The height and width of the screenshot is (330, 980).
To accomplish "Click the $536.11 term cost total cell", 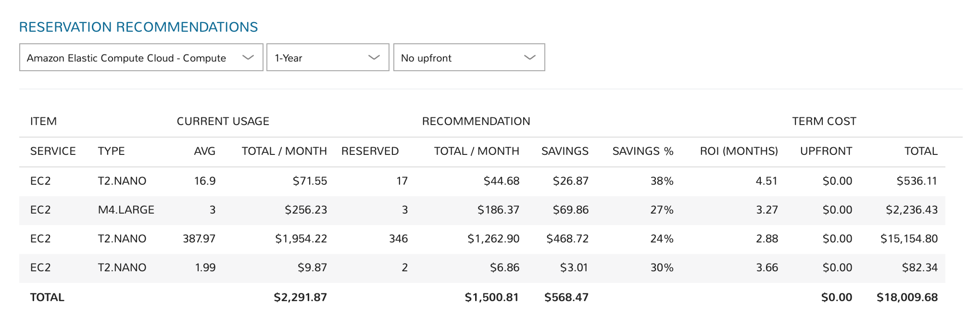I will click(917, 181).
